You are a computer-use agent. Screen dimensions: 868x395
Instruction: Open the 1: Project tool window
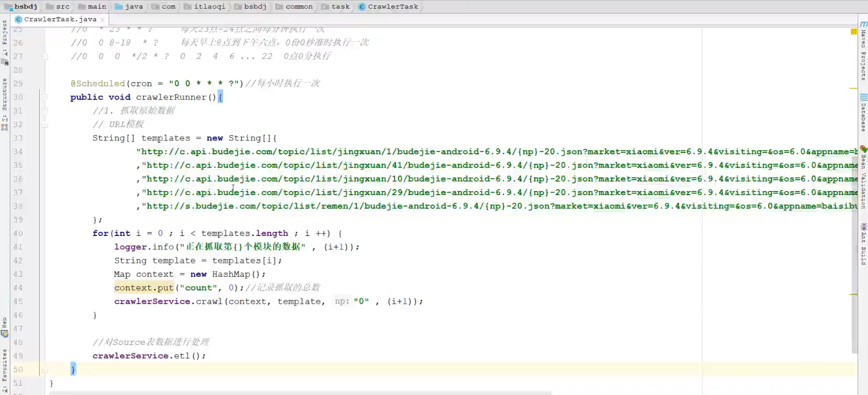[5, 42]
